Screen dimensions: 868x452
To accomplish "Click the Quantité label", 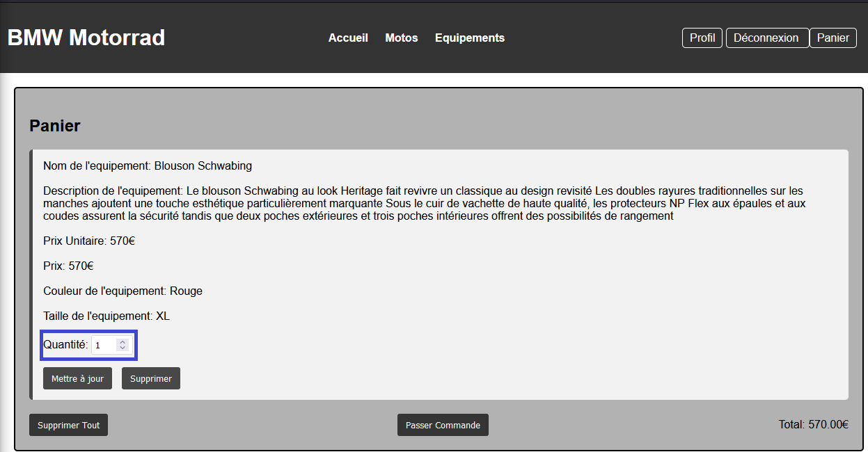I will [65, 344].
